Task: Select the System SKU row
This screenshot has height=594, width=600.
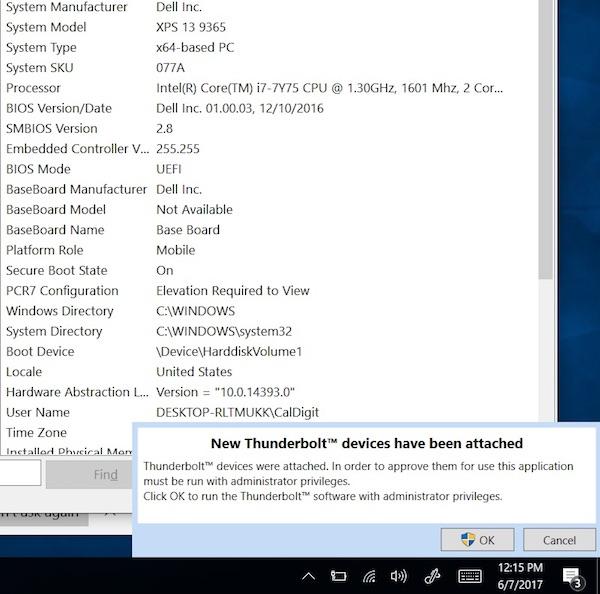Action: coord(269,68)
